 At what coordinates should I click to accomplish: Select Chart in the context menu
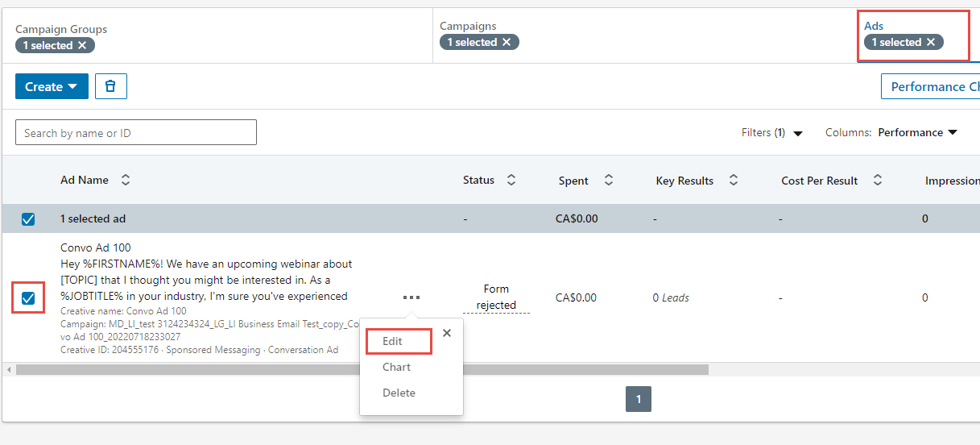pos(396,368)
